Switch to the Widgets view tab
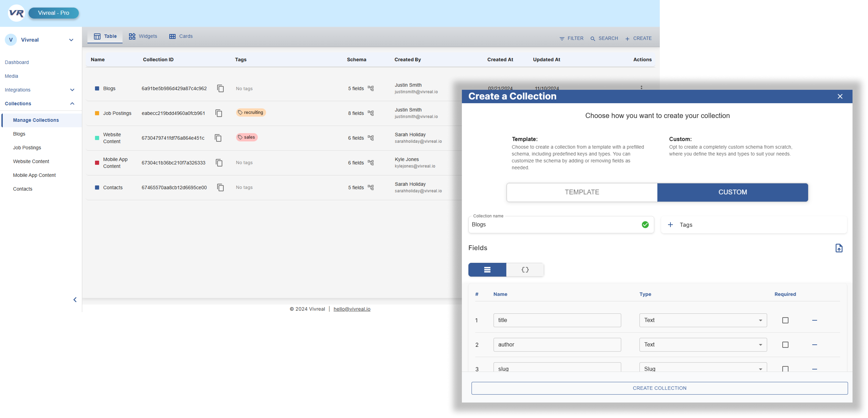 143,36
